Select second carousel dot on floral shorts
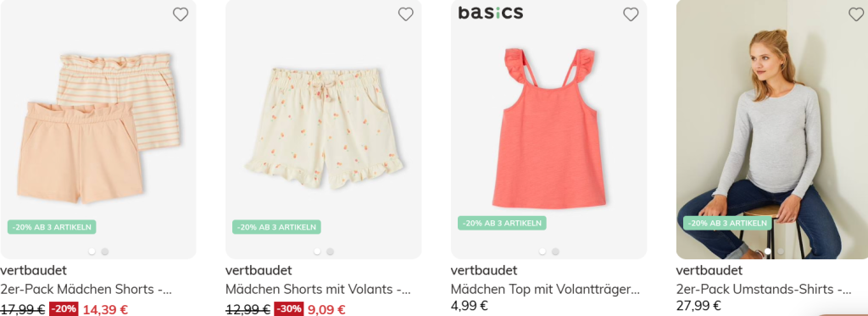Viewport: 868px width, 316px height. (331, 252)
